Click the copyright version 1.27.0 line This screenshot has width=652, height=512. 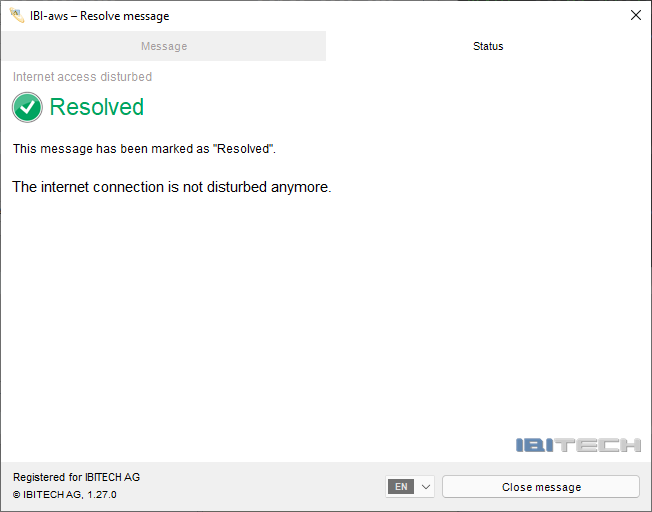pyautogui.click(x=64, y=494)
